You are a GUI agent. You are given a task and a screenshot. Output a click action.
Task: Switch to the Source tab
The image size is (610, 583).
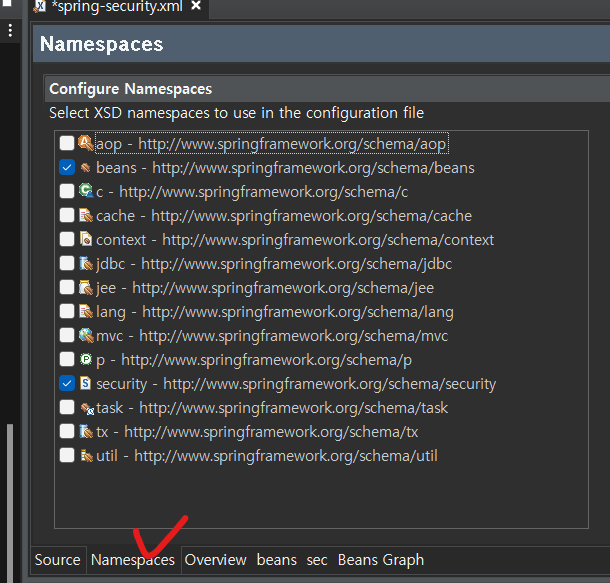pyautogui.click(x=58, y=560)
